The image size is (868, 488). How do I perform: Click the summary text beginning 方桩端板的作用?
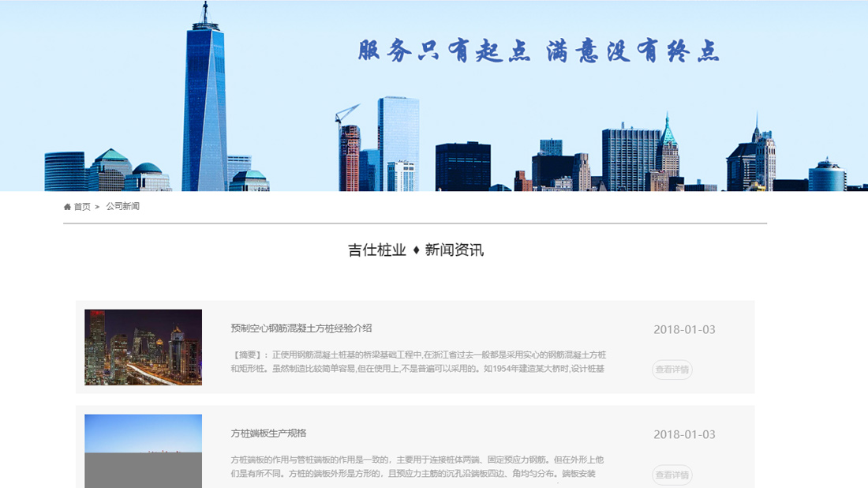[417, 467]
